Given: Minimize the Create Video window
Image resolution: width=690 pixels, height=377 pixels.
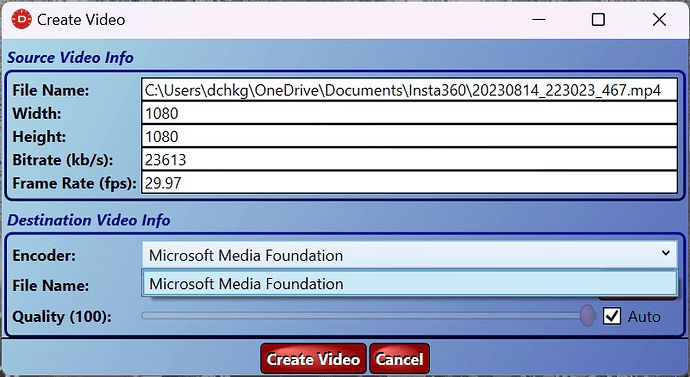Looking at the screenshot, I should point(539,19).
